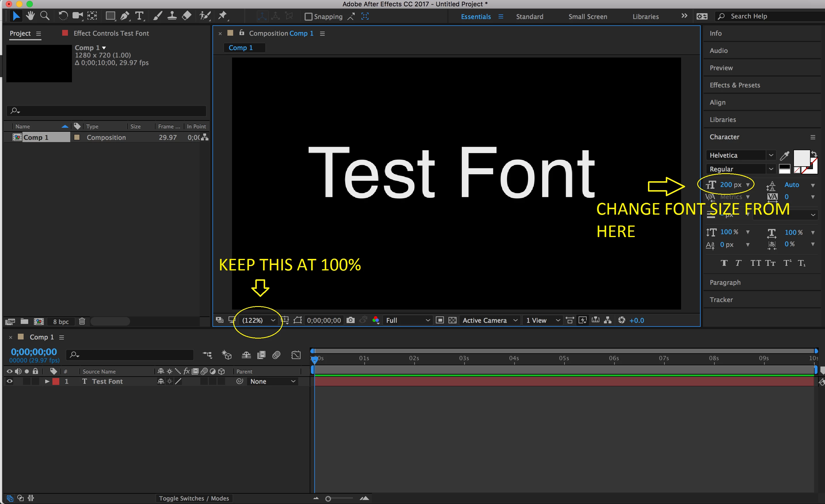Open the Helvetica font family dropdown
The height and width of the screenshot is (504, 825).
pos(771,155)
